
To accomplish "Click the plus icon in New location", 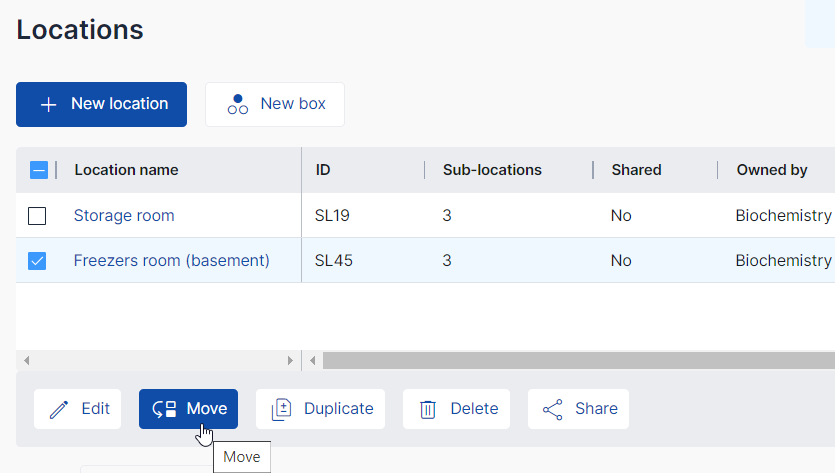I will [48, 105].
